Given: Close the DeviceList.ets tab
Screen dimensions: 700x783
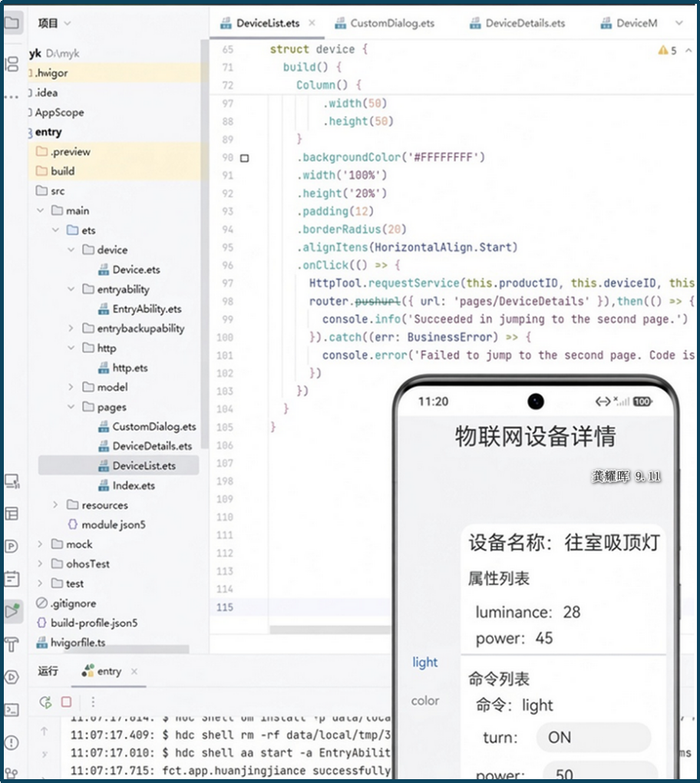Looking at the screenshot, I should tap(312, 22).
